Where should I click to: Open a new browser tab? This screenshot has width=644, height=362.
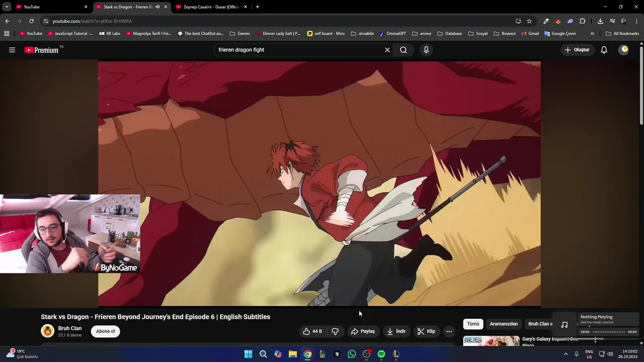click(x=257, y=7)
